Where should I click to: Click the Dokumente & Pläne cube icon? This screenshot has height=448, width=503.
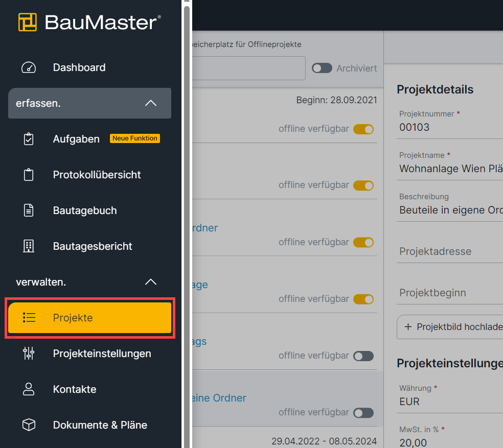[29, 425]
